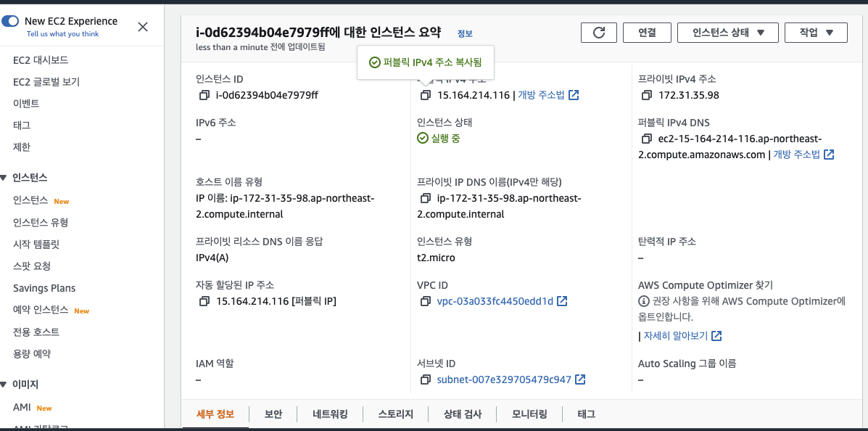Copy the public IPv4 DNS name
This screenshot has height=431, width=868.
click(647, 139)
